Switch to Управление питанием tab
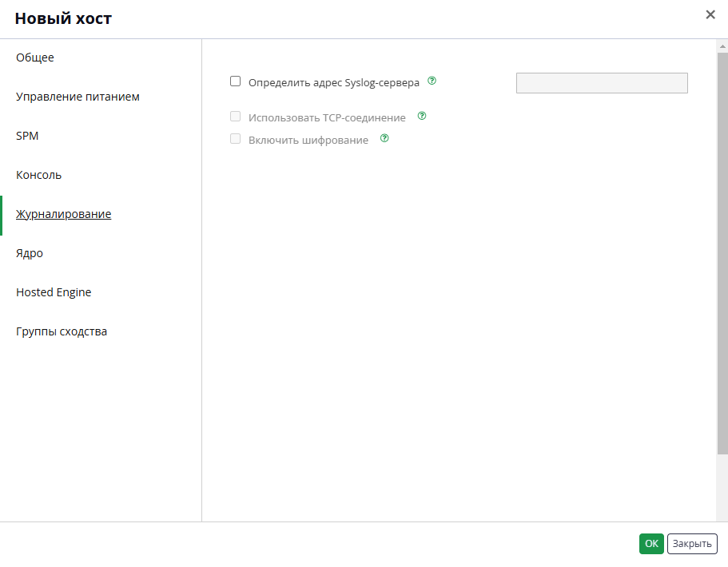This screenshot has width=728, height=567. (78, 97)
